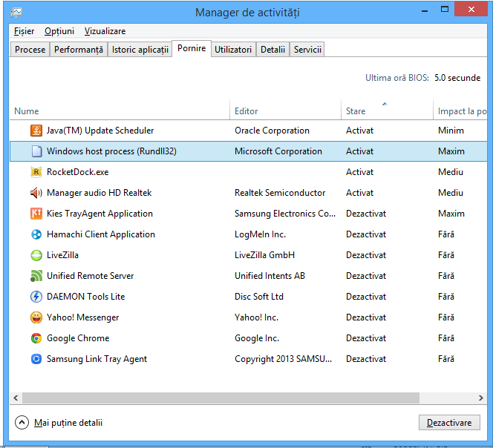The image size is (493, 448).
Task: Click the Kies TrayAgent icon
Action: click(36, 214)
